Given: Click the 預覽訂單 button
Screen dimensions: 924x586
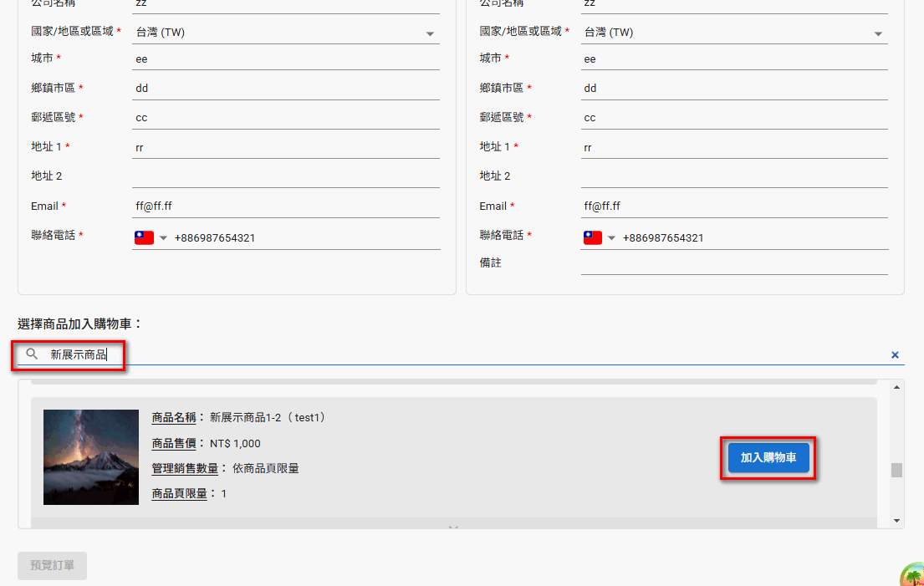Looking at the screenshot, I should tap(51, 566).
